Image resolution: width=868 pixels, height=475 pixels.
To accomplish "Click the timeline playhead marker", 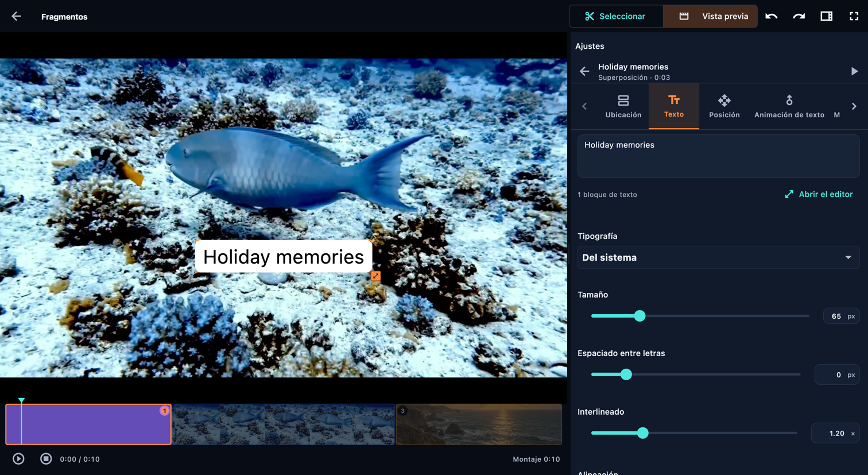I will point(21,400).
